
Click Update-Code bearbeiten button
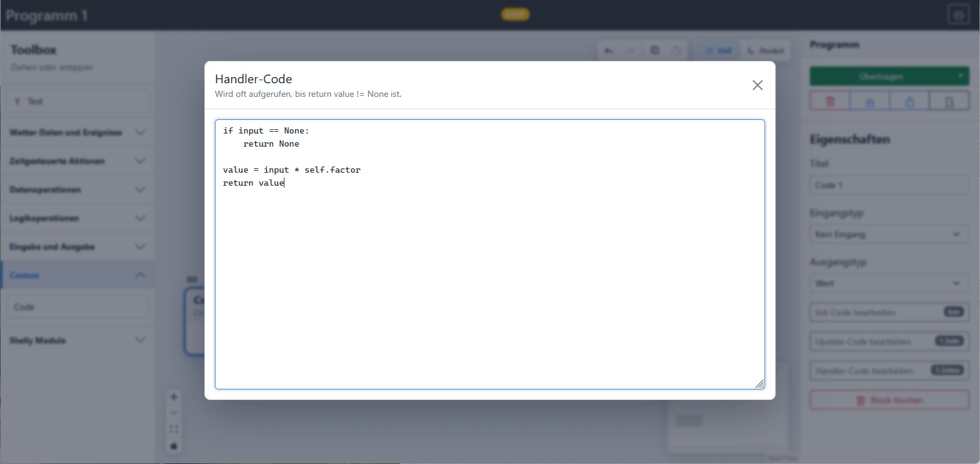click(x=889, y=342)
